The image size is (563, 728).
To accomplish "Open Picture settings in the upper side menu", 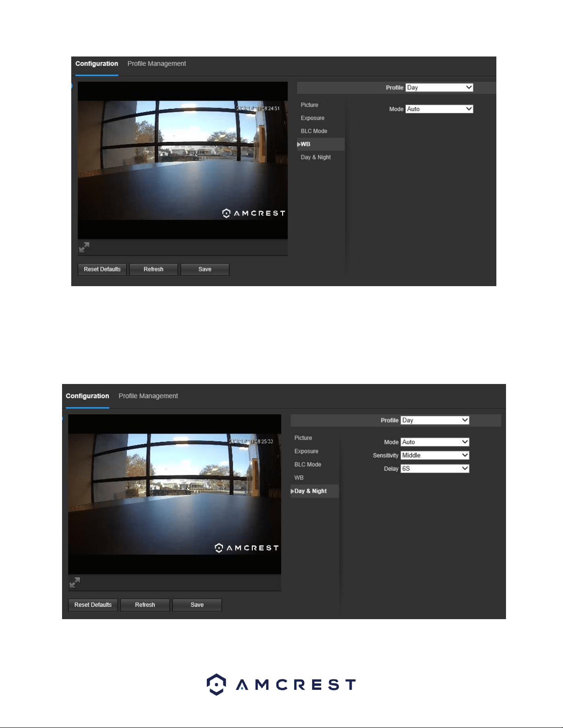I will click(309, 105).
